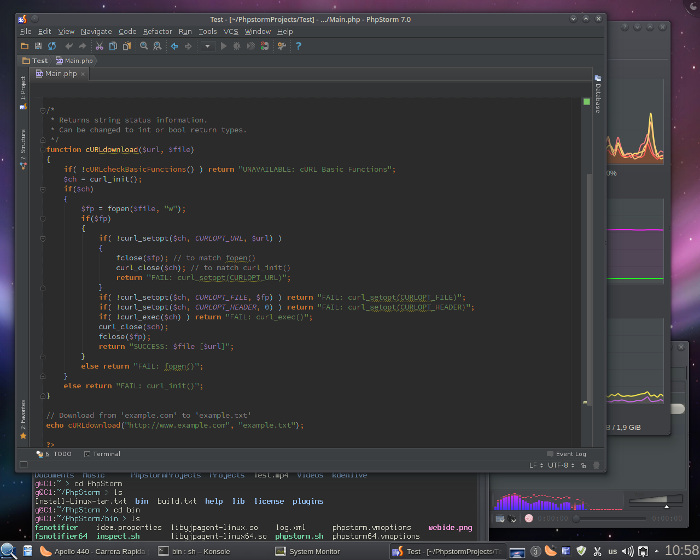
Task: Open the File menu
Action: [25, 31]
